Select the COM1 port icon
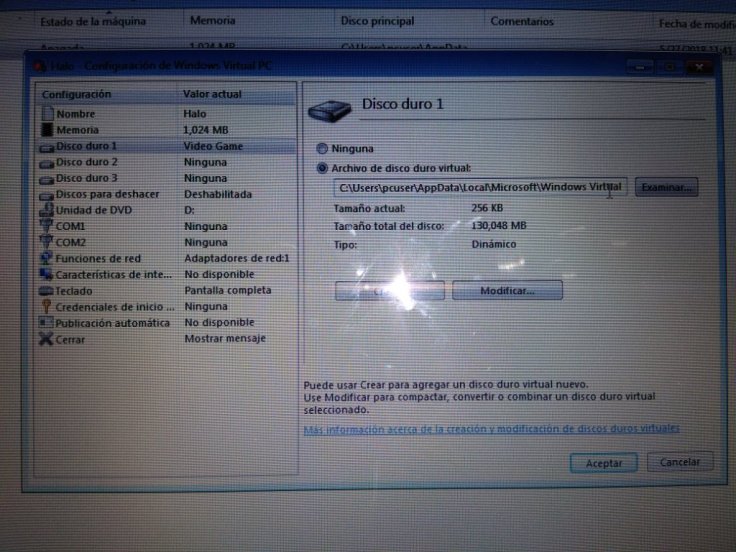Viewport: 736px width, 552px height. coord(46,226)
